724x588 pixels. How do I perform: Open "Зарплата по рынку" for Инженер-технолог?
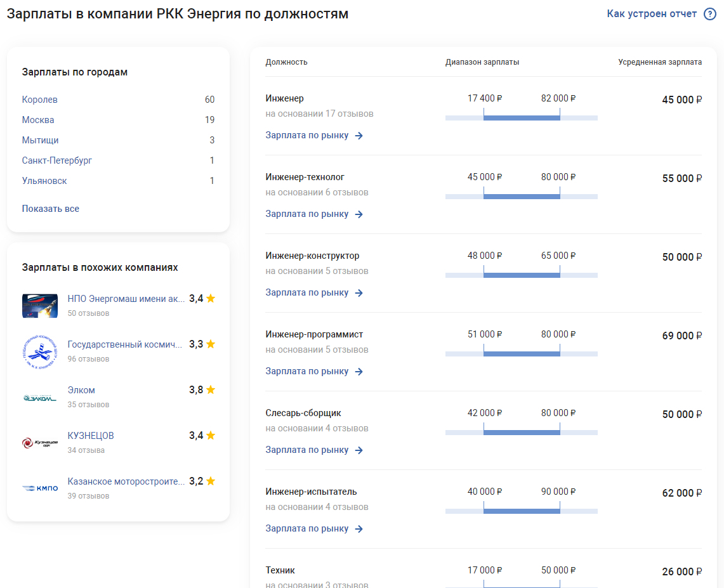(307, 214)
